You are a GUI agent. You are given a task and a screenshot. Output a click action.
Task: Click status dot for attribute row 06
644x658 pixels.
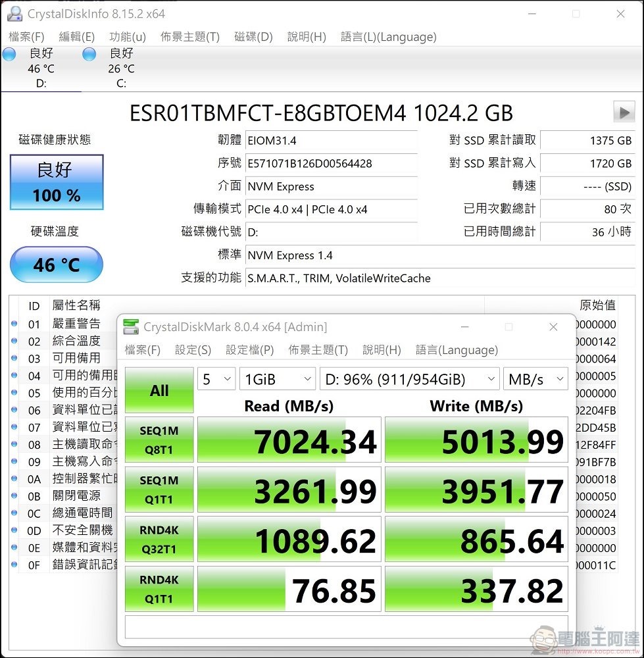click(14, 409)
